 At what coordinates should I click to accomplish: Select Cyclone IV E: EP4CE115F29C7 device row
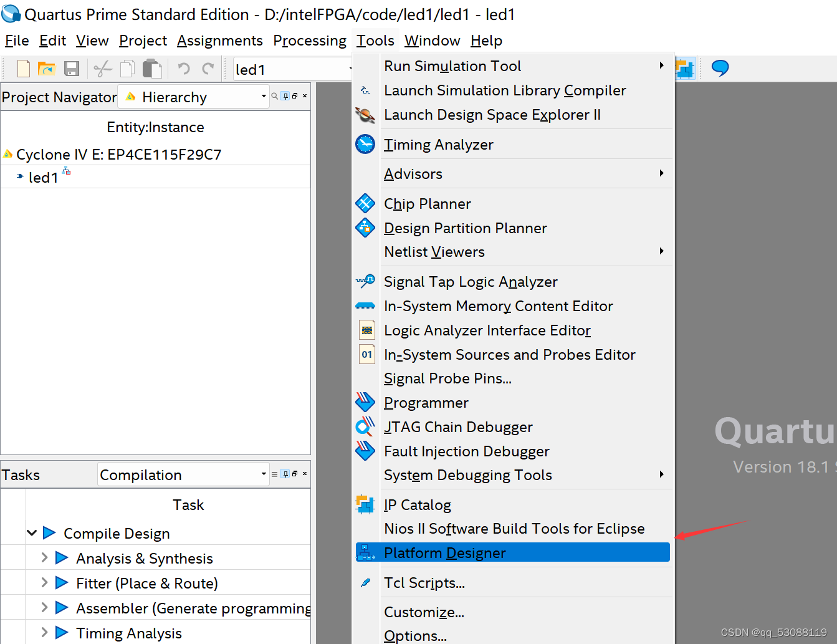[155, 154]
